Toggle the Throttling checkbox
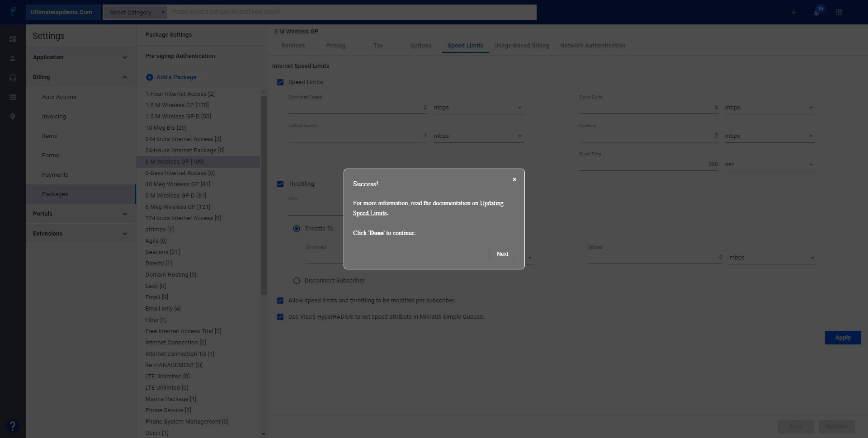This screenshot has width=868, height=438. pyautogui.click(x=280, y=184)
